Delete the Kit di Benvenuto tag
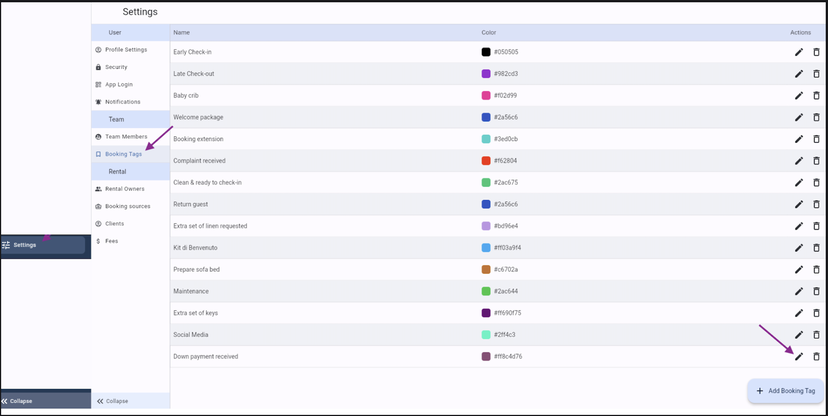This screenshot has height=416, width=828. click(816, 248)
